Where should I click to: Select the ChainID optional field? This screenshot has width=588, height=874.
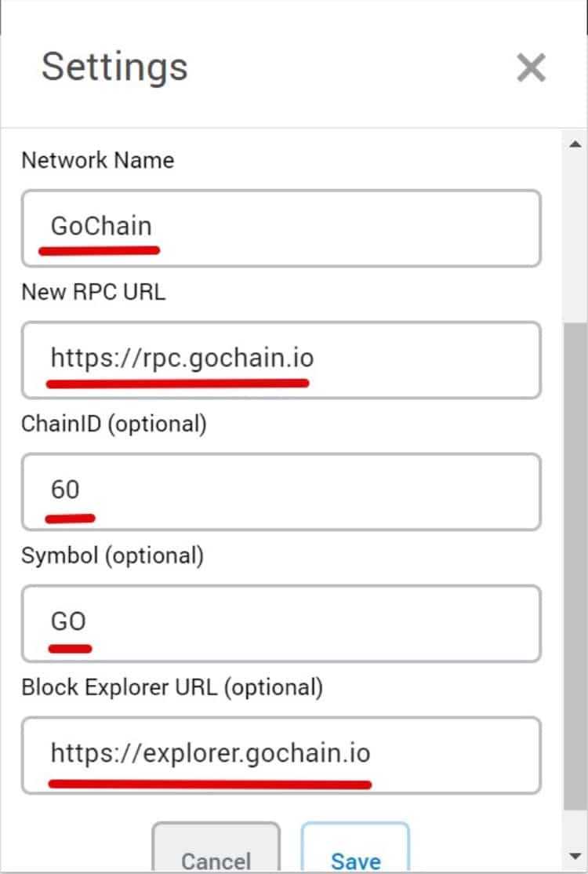pos(282,492)
